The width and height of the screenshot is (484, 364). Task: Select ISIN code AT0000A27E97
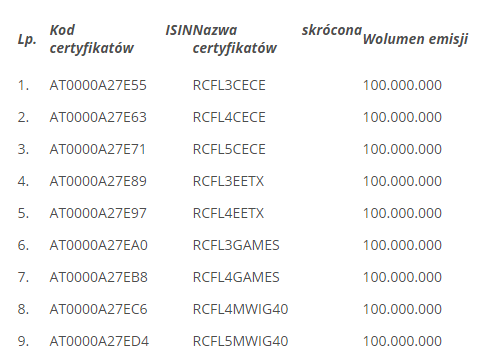tap(98, 213)
